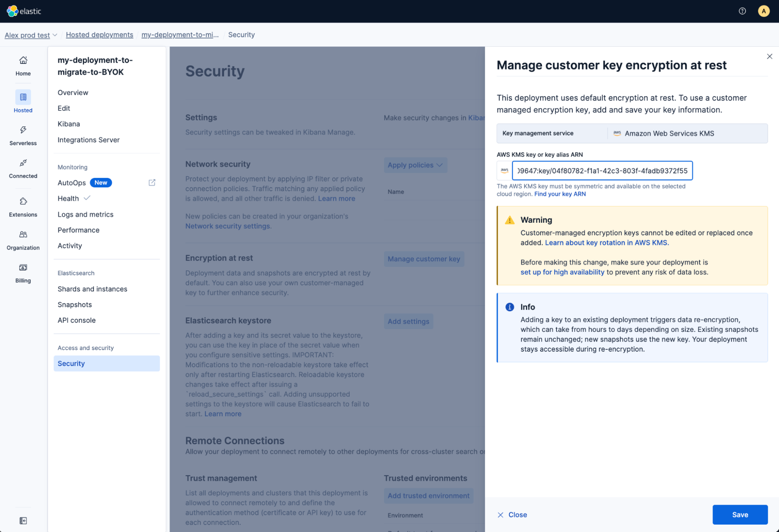Open Connected from the sidebar
Image resolution: width=779 pixels, height=532 pixels.
[x=23, y=169]
